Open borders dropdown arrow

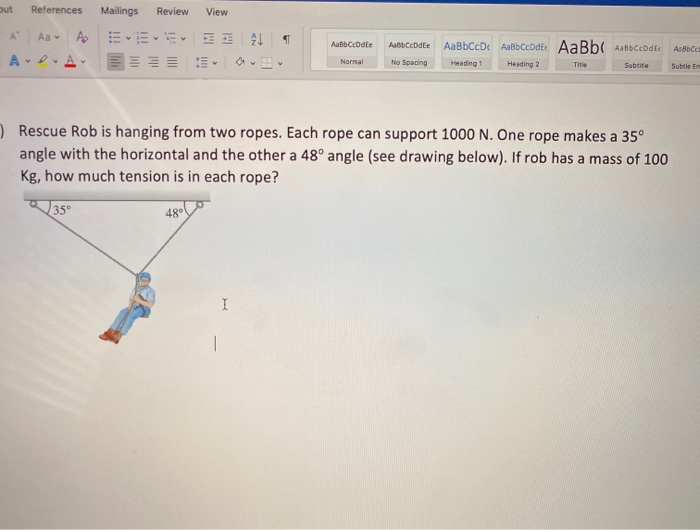click(280, 64)
